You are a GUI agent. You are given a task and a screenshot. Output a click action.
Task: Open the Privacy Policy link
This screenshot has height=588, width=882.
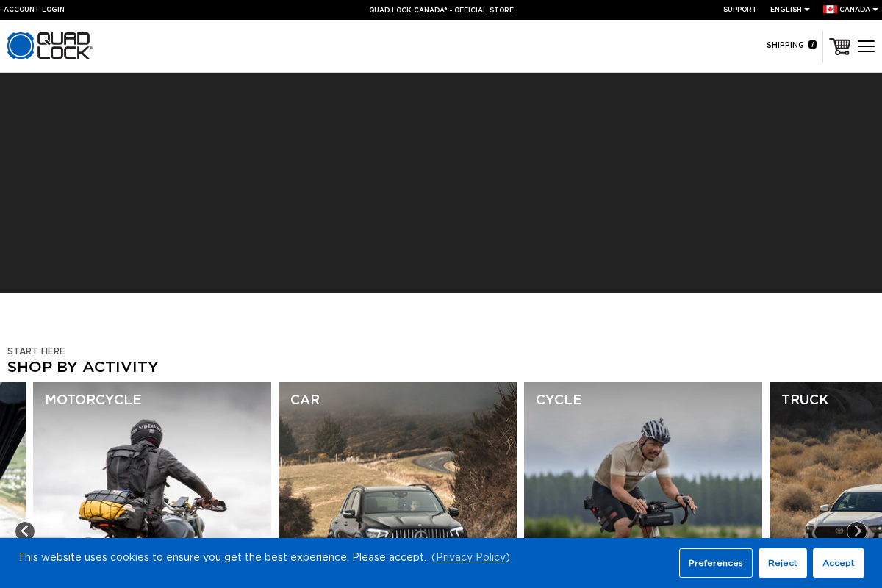pos(470,557)
